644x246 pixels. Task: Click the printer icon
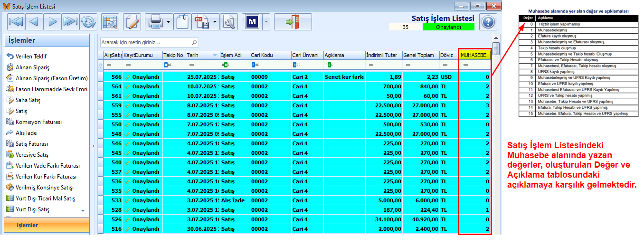coord(155,22)
